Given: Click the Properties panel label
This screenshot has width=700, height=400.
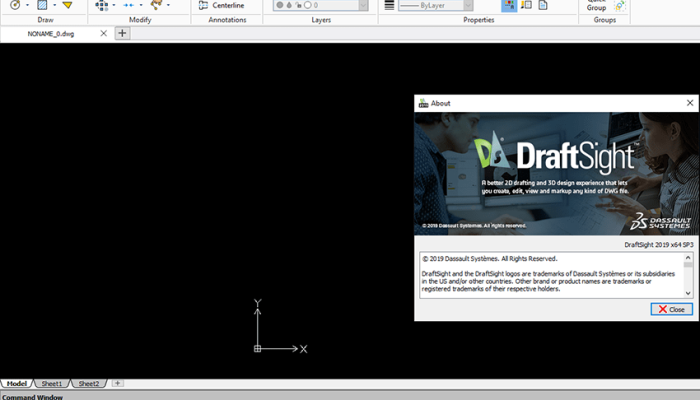Looking at the screenshot, I should pyautogui.click(x=479, y=20).
